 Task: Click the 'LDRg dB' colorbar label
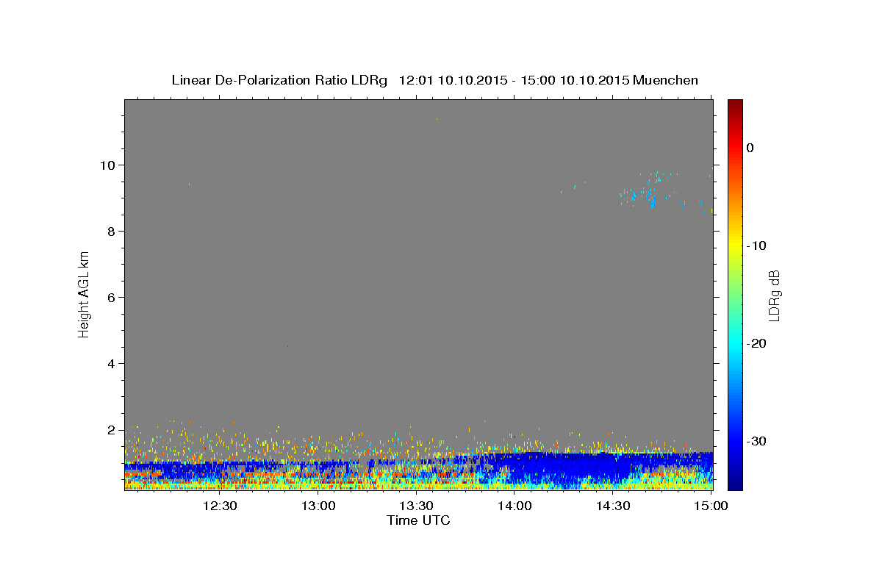(x=774, y=295)
